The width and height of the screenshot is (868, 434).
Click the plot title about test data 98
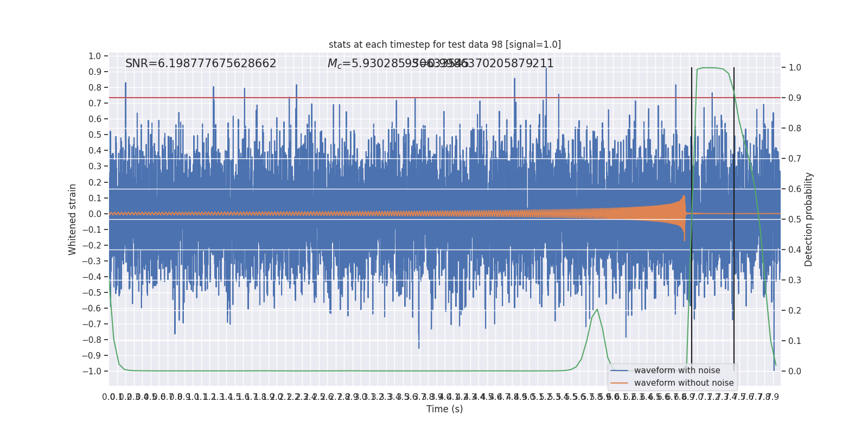[444, 44]
